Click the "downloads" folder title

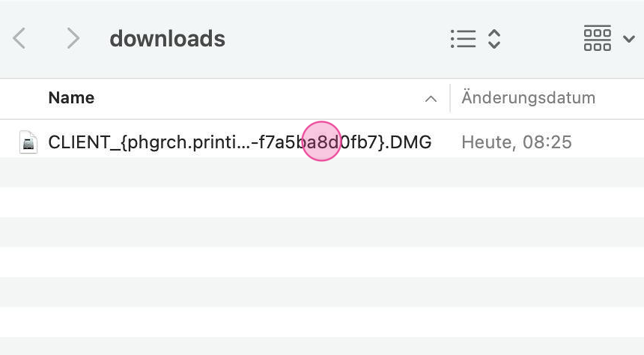coord(167,38)
